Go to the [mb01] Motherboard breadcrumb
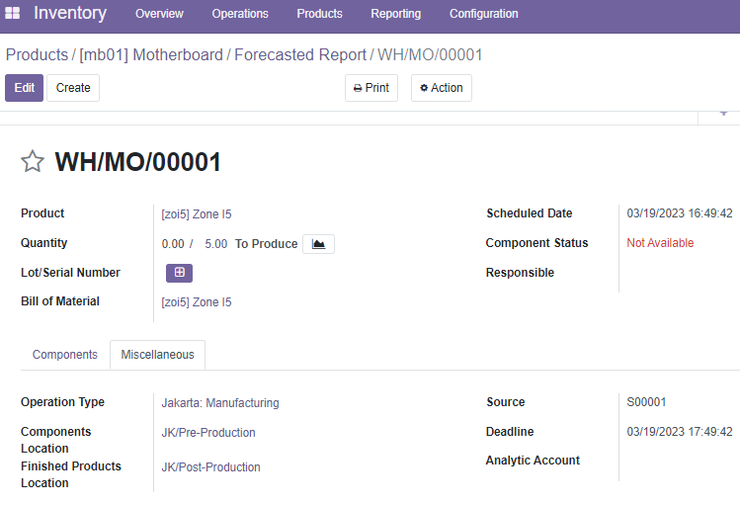 coord(151,55)
